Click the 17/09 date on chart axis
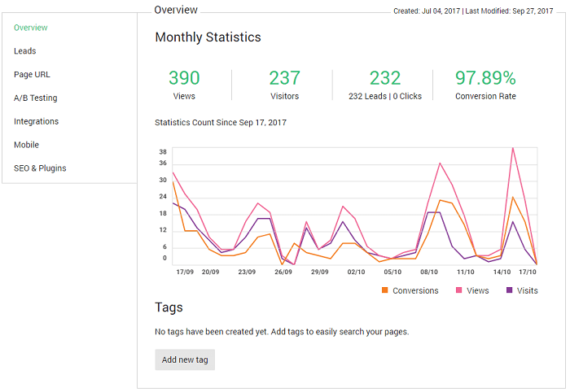 184,272
